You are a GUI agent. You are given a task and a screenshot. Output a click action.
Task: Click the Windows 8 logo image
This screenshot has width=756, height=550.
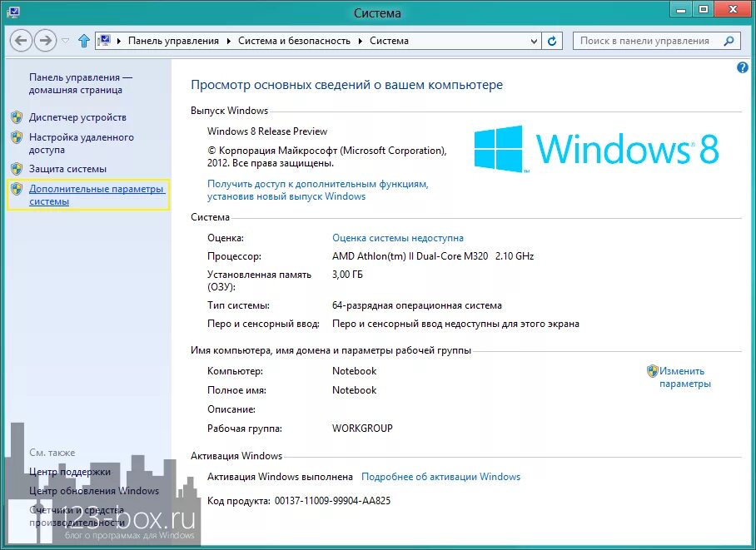[596, 148]
